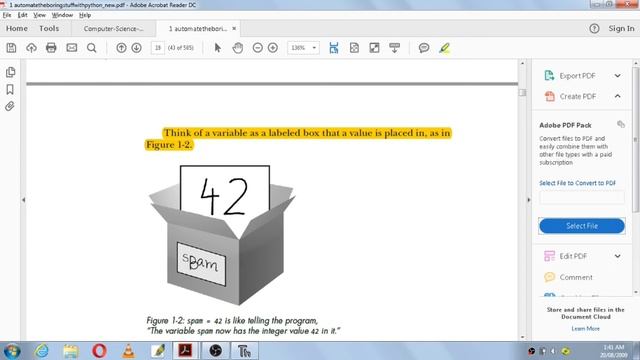This screenshot has width=640, height=360.
Task: Click the Adobe PDF Pack copy icon
Action: (x=621, y=124)
